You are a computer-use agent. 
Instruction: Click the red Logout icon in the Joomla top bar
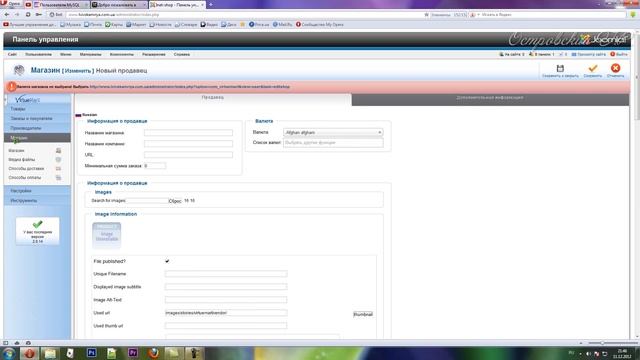(613, 54)
